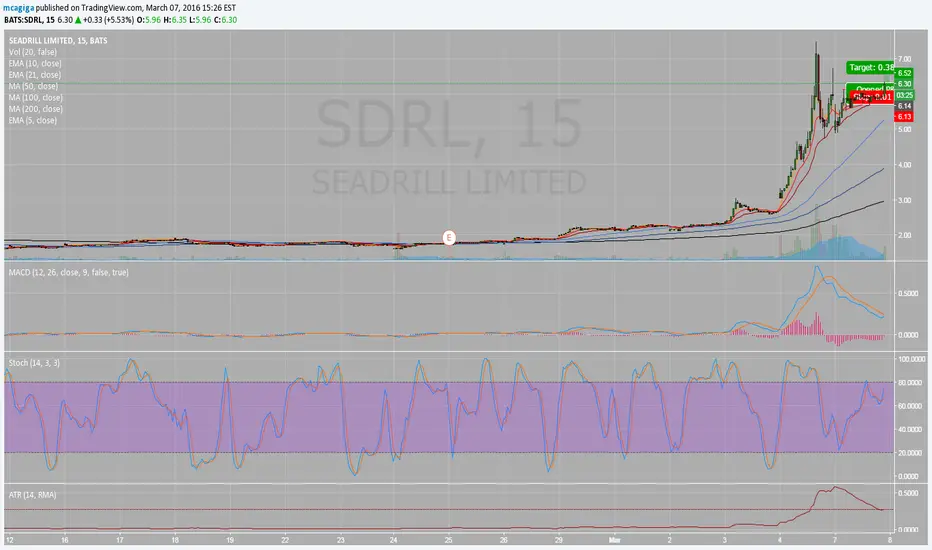Select the EMA (5, close) indicator legend
Image resolution: width=932 pixels, height=550 pixels.
[33, 120]
